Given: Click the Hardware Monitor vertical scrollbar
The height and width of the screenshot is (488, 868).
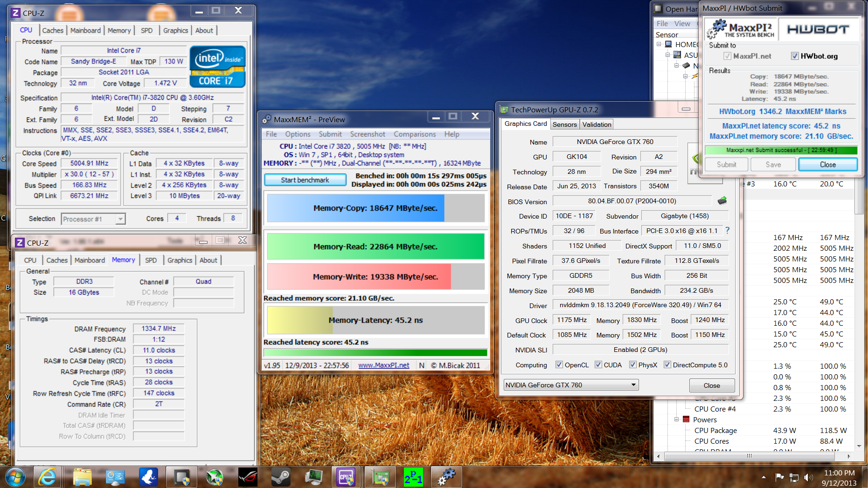Looking at the screenshot, I should [x=859, y=196].
